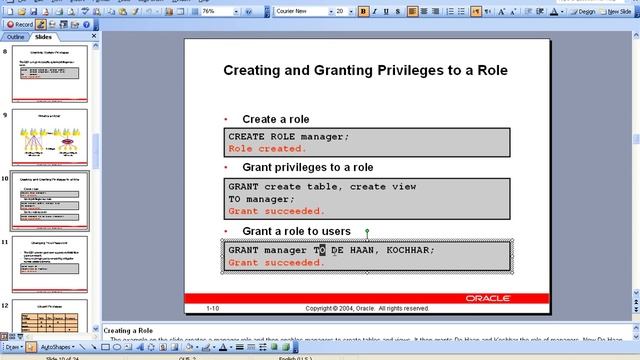Select the Arrow drawing tool
Image resolution: width=640 pixels, height=360 pixels.
coord(94,347)
